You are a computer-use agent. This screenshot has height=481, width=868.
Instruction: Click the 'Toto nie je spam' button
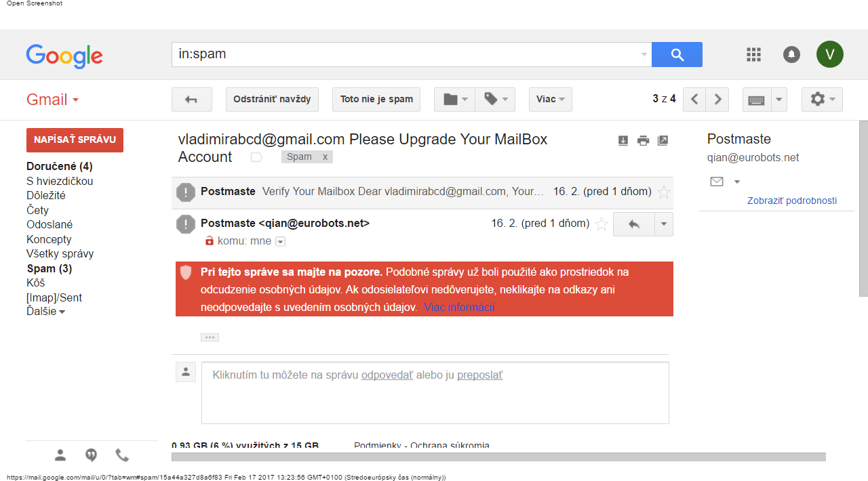pos(376,100)
